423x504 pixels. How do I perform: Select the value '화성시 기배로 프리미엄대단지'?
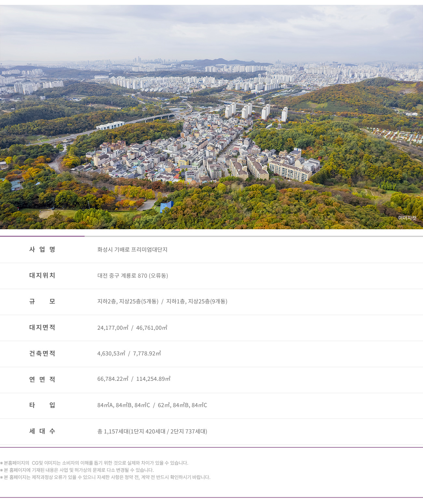point(132,249)
